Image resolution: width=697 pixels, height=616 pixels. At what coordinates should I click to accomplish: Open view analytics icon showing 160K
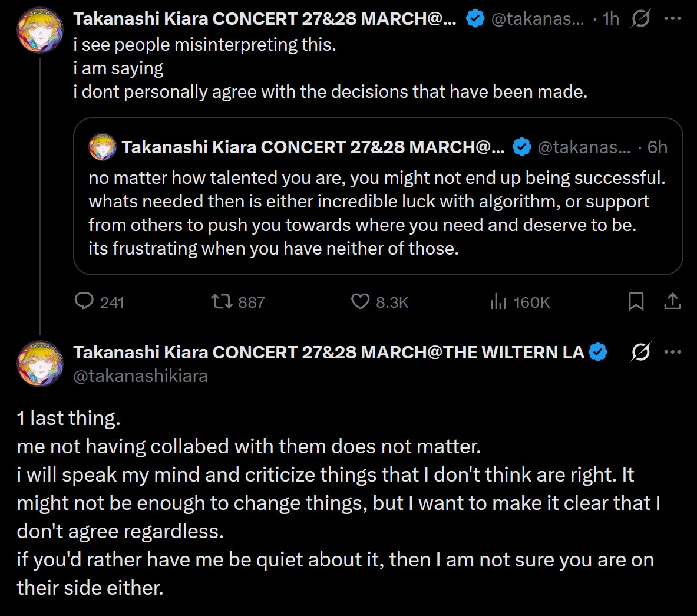point(498,302)
